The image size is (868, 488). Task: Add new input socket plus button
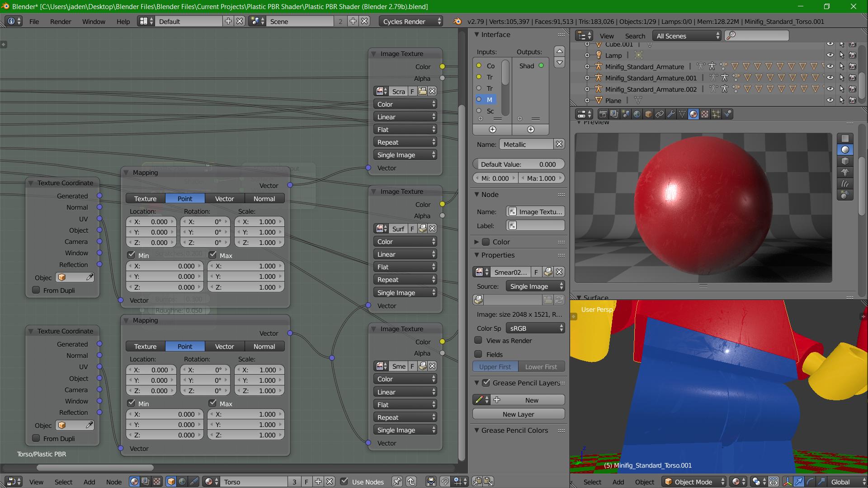point(492,130)
